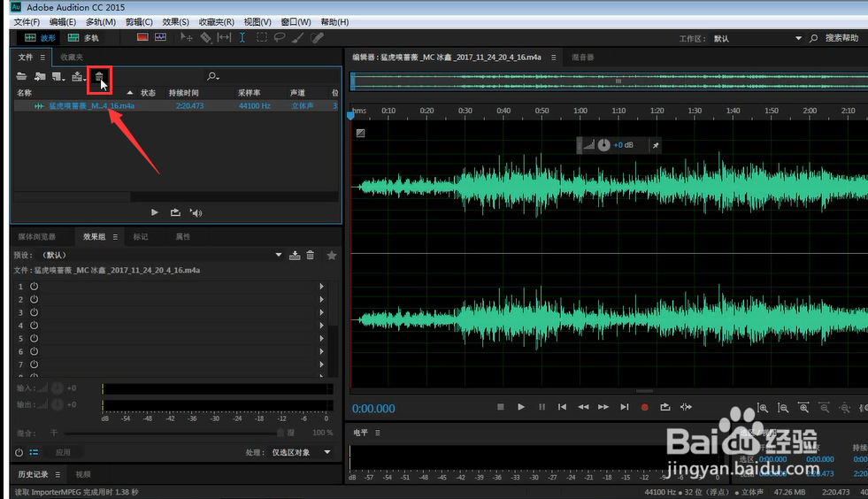Toggle power for effect slot 1

click(x=34, y=287)
